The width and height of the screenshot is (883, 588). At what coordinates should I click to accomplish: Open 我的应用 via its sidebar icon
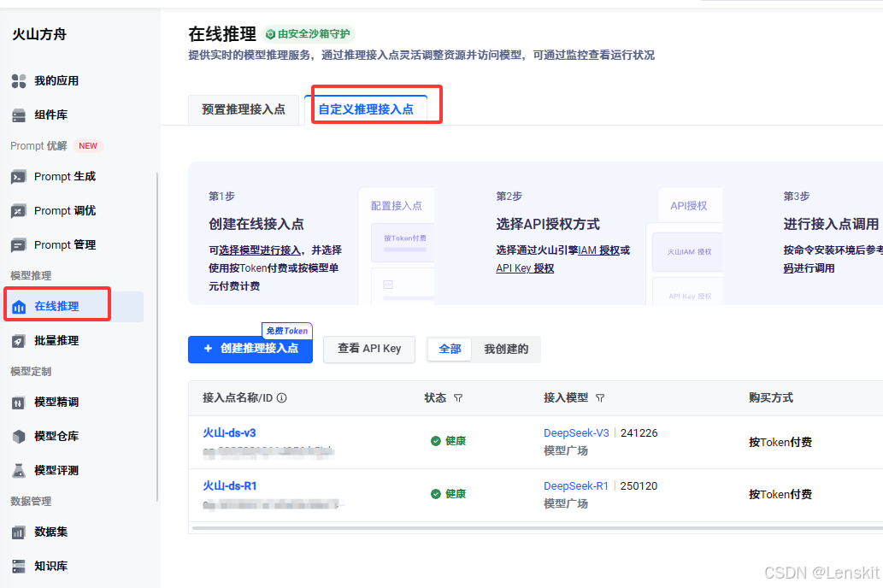coord(19,81)
